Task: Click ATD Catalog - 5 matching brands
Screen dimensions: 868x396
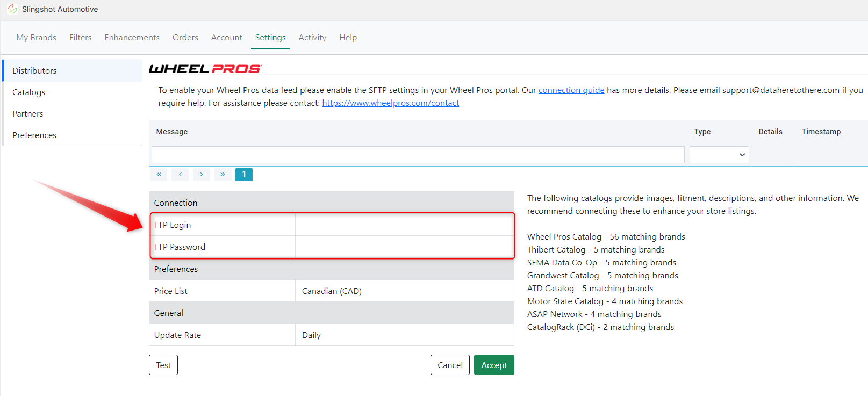Action: (590, 289)
